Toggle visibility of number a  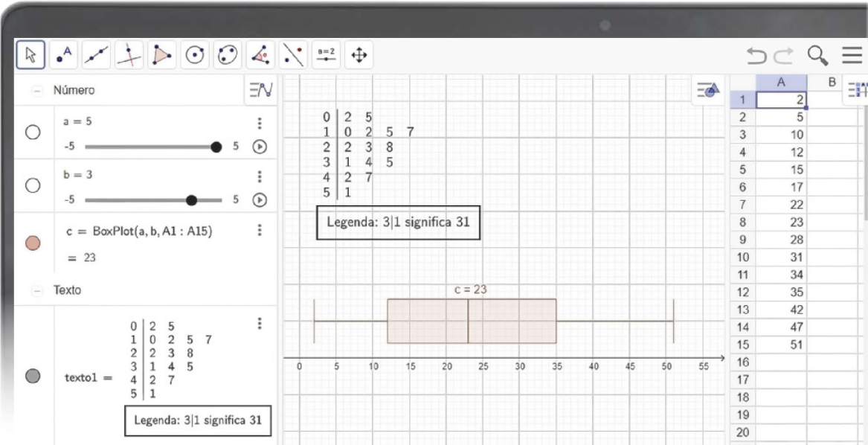click(x=33, y=132)
